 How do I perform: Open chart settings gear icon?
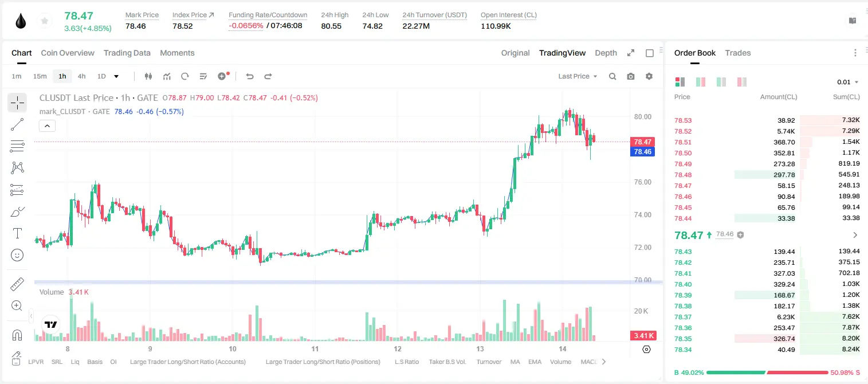[649, 76]
